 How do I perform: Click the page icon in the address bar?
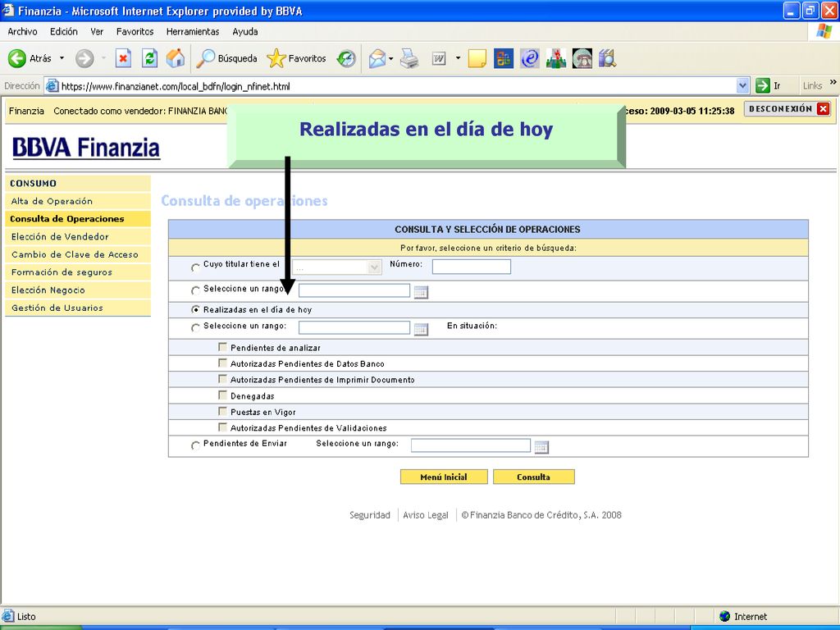click(52, 85)
